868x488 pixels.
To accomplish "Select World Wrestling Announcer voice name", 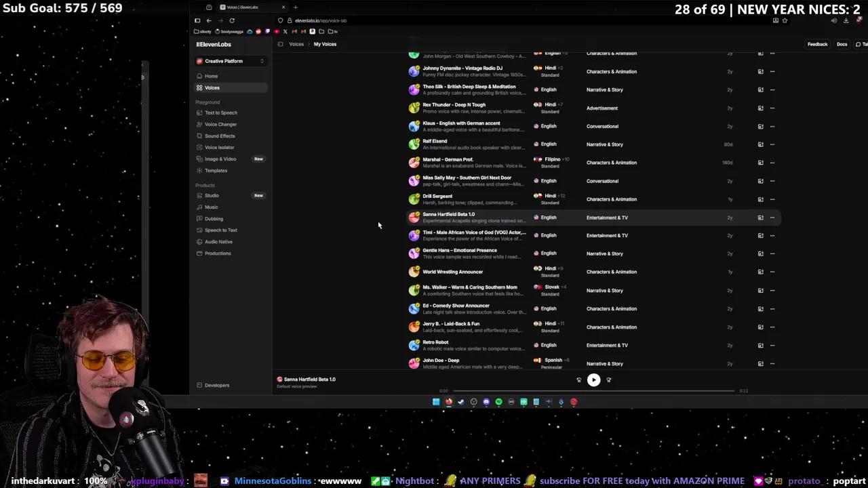I will click(x=452, y=272).
